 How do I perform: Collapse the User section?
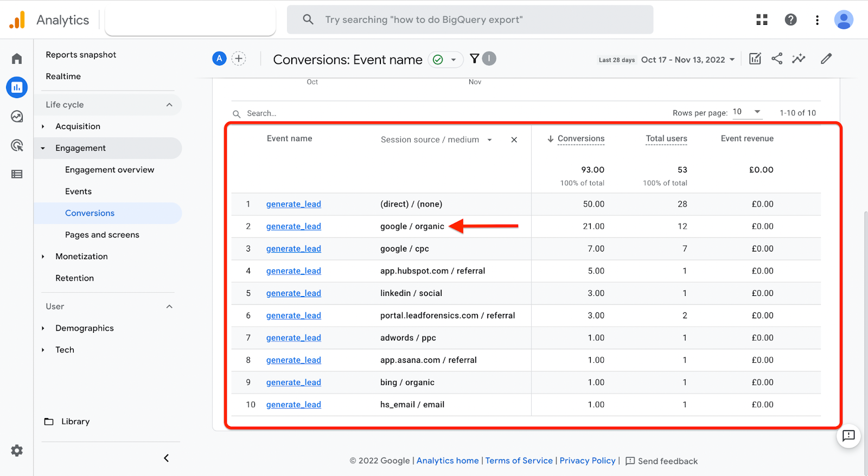tap(169, 306)
